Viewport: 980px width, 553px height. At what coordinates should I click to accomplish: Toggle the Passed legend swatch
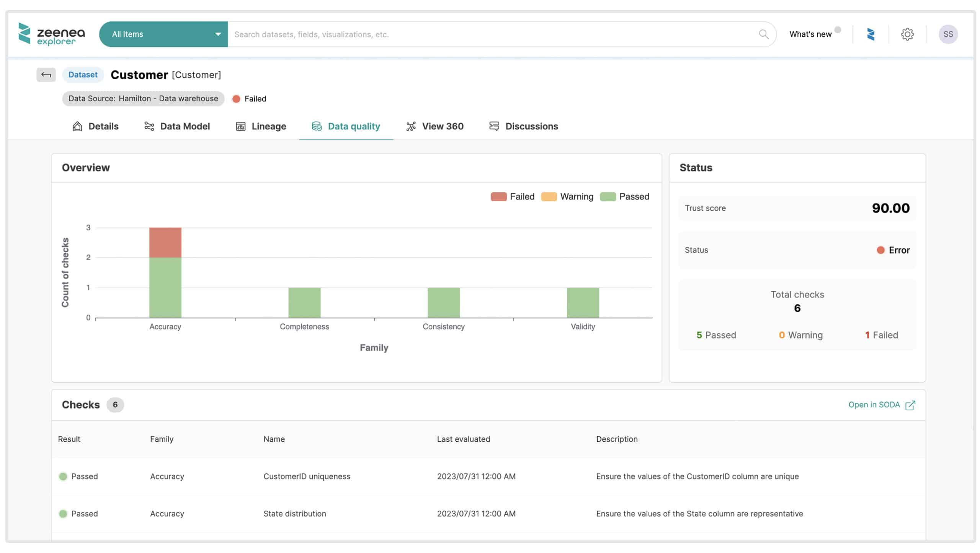(608, 197)
